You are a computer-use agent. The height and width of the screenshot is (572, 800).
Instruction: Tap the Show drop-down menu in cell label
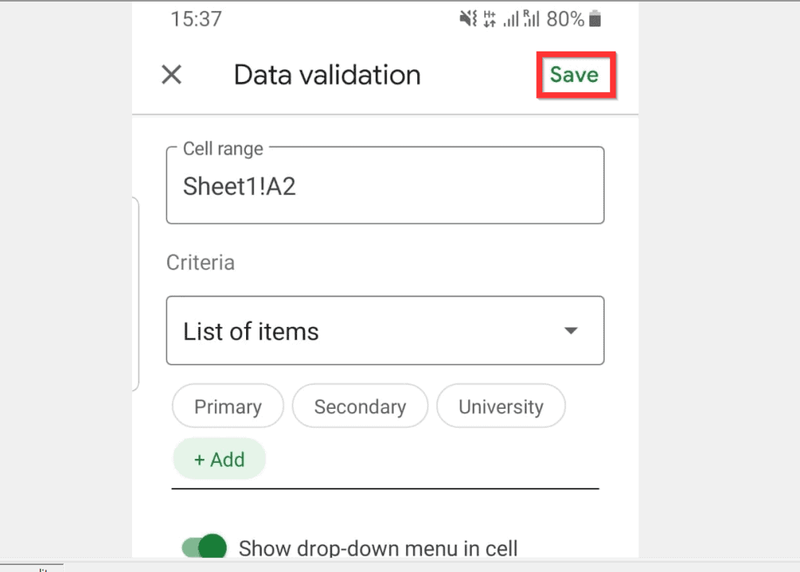pyautogui.click(x=378, y=549)
